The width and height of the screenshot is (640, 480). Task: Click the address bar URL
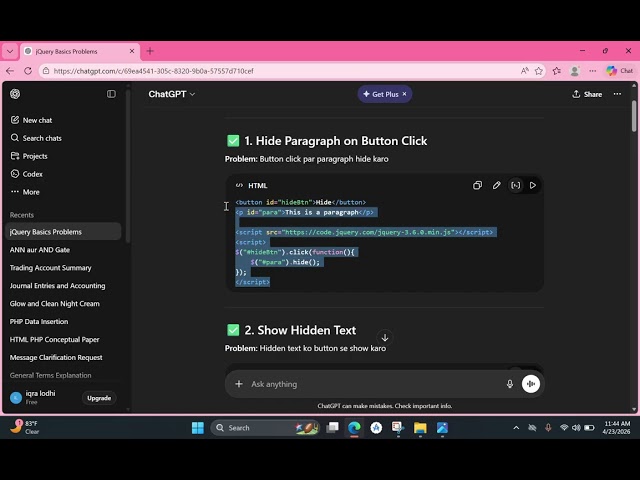tap(153, 71)
